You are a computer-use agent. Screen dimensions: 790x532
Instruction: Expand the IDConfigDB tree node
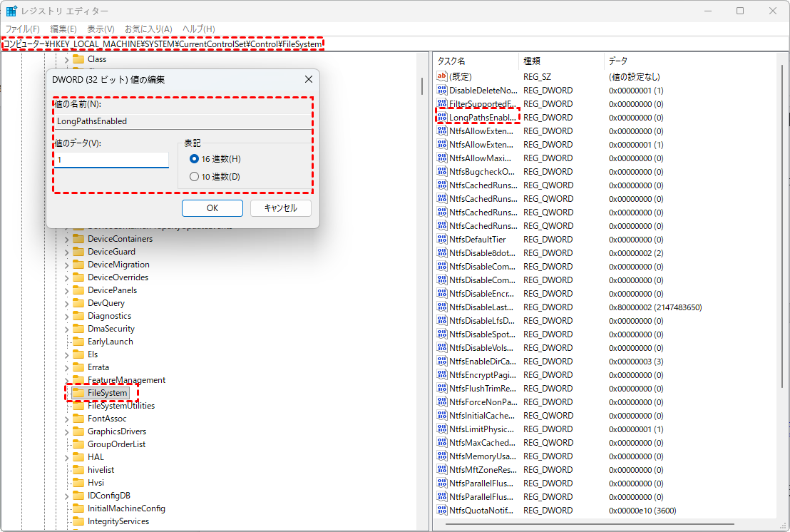(66, 496)
